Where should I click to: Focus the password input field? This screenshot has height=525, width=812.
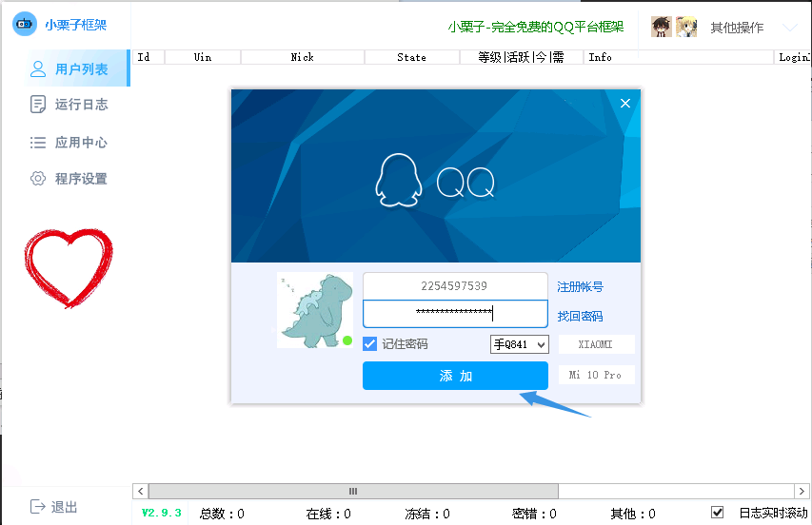tap(455, 314)
